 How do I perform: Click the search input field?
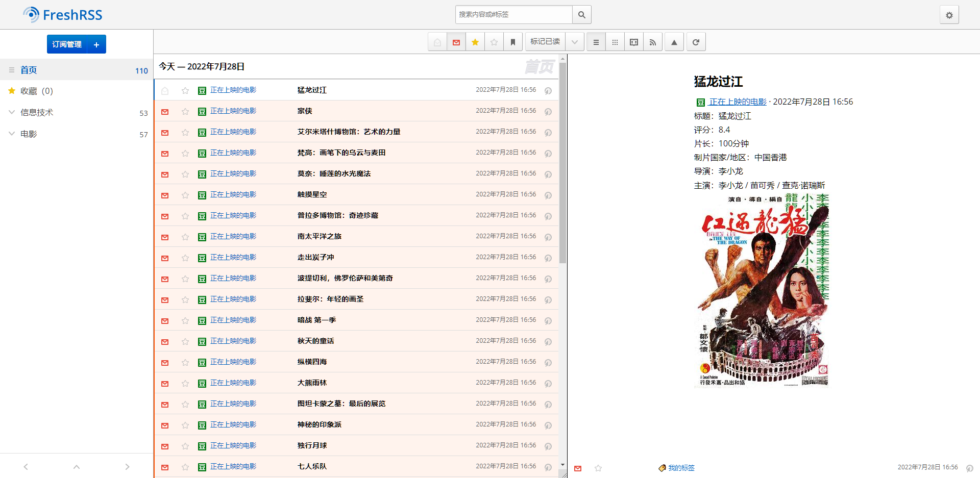click(x=513, y=15)
